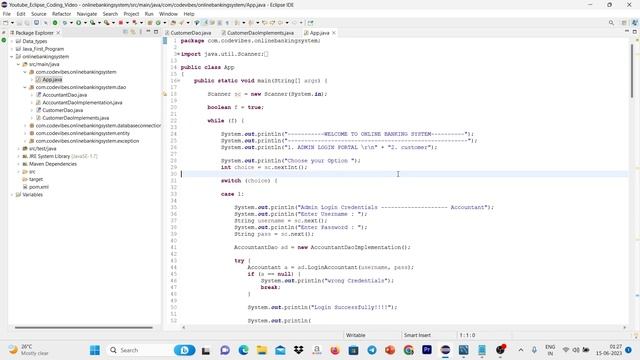The image size is (640, 360).
Task: Open Chrome from the taskbar
Action: [x=409, y=350]
